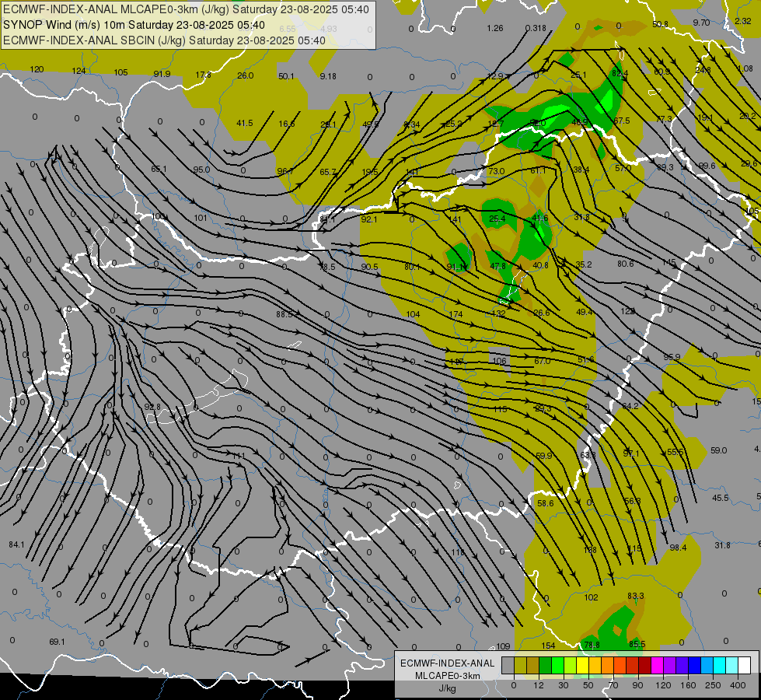Click the map value '174'
The width and height of the screenshot is (761, 700).
point(456,314)
